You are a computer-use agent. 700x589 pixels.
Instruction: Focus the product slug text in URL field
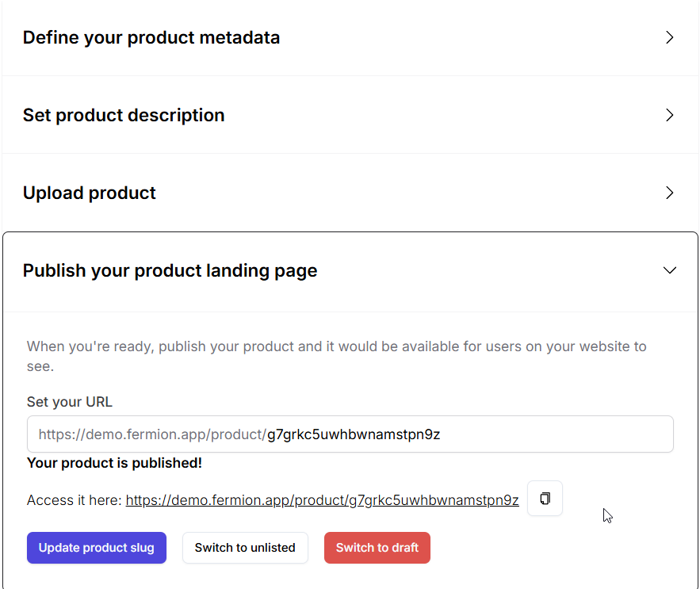click(353, 434)
